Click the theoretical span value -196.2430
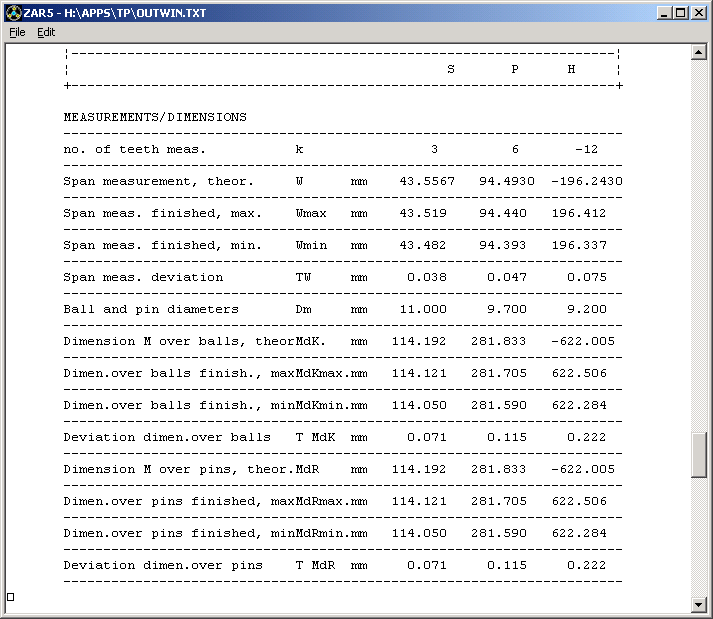This screenshot has width=713, height=619. tap(587, 181)
